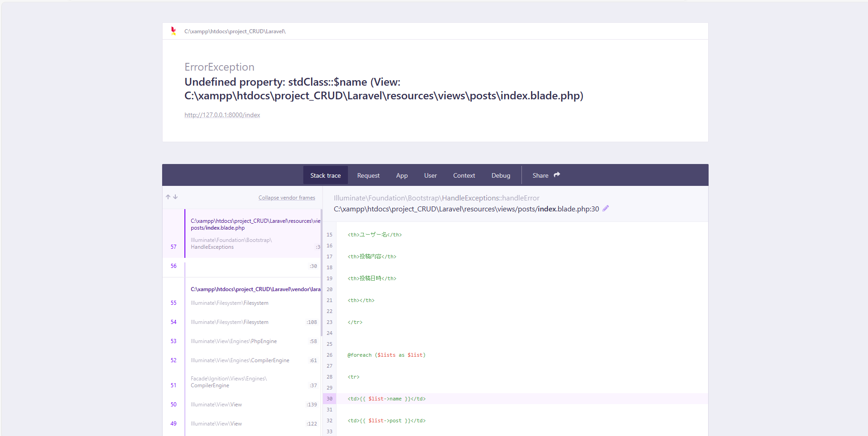
Task: Open the http://127.0.0.1:8000/index link
Action: [x=222, y=115]
